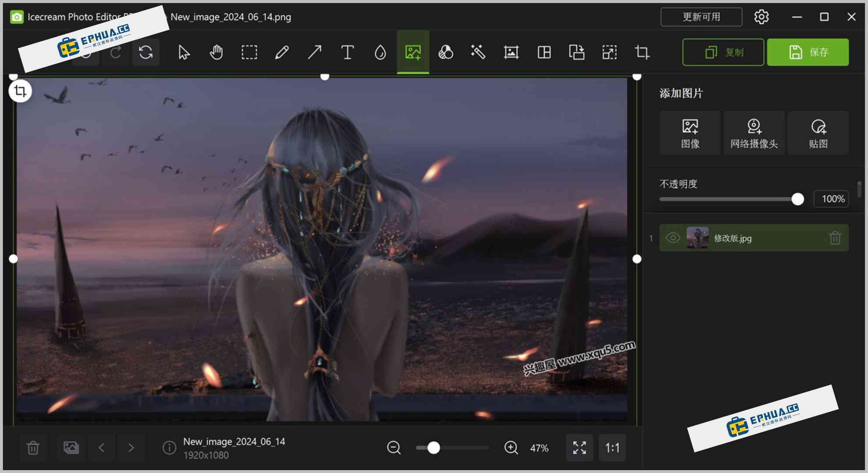
Task: Click the right panel scrollbar
Action: (859, 189)
